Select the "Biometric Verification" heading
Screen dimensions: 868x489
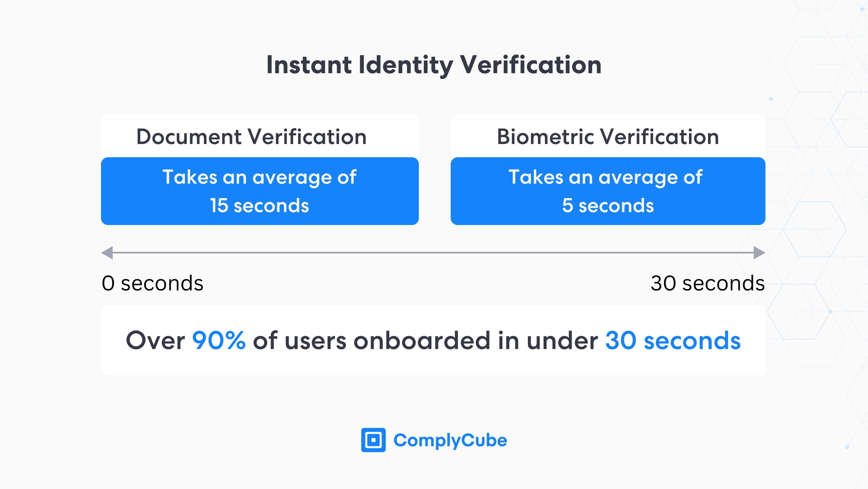pos(608,137)
